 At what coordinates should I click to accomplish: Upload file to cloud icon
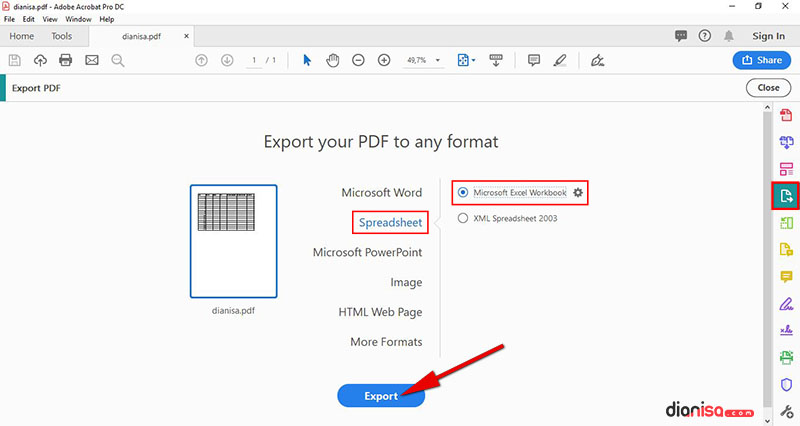click(x=40, y=60)
